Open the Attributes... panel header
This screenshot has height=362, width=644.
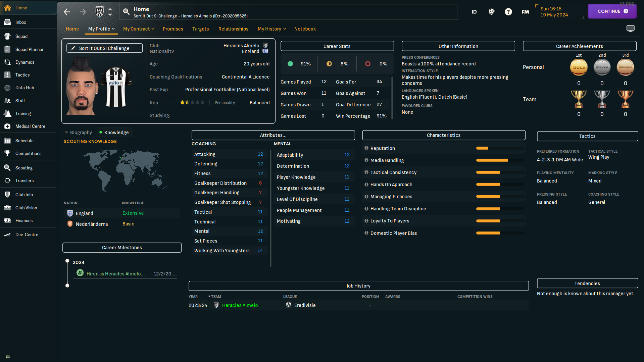click(x=273, y=135)
